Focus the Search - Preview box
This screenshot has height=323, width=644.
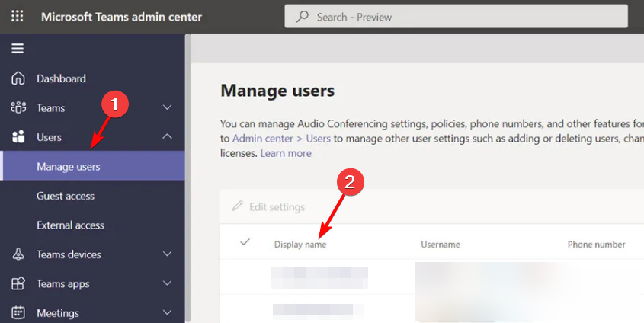tap(456, 17)
